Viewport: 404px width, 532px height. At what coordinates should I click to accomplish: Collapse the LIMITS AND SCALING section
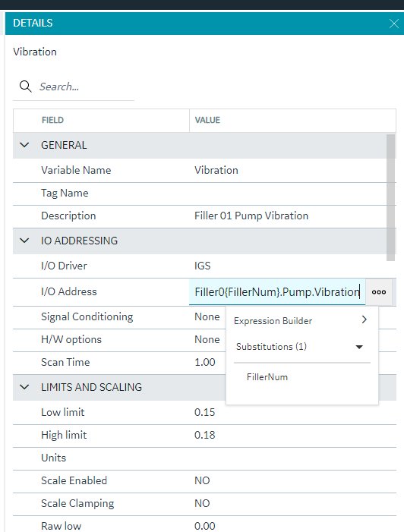pos(24,387)
